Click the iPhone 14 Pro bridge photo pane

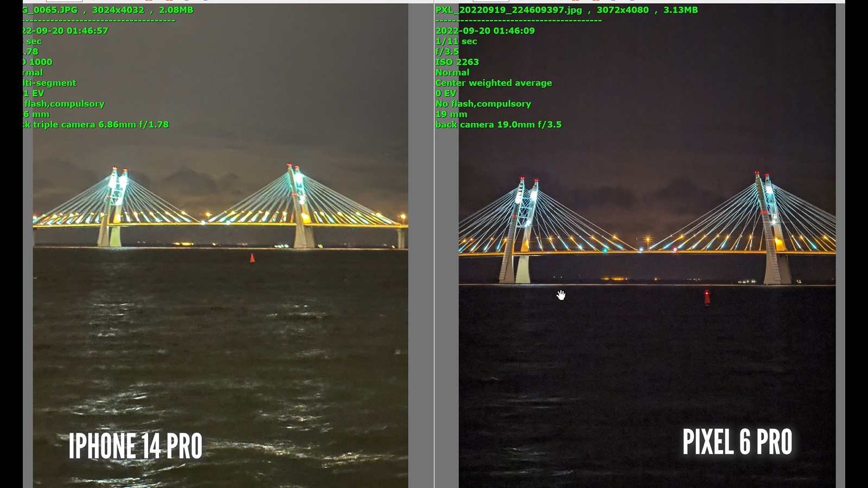click(220, 246)
